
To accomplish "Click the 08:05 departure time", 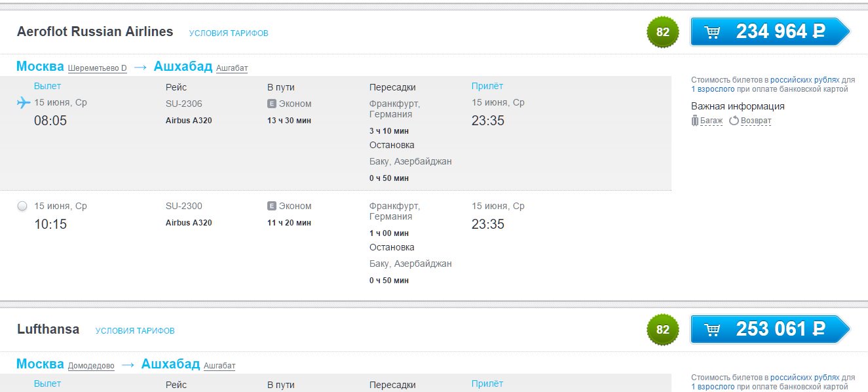I will (50, 121).
